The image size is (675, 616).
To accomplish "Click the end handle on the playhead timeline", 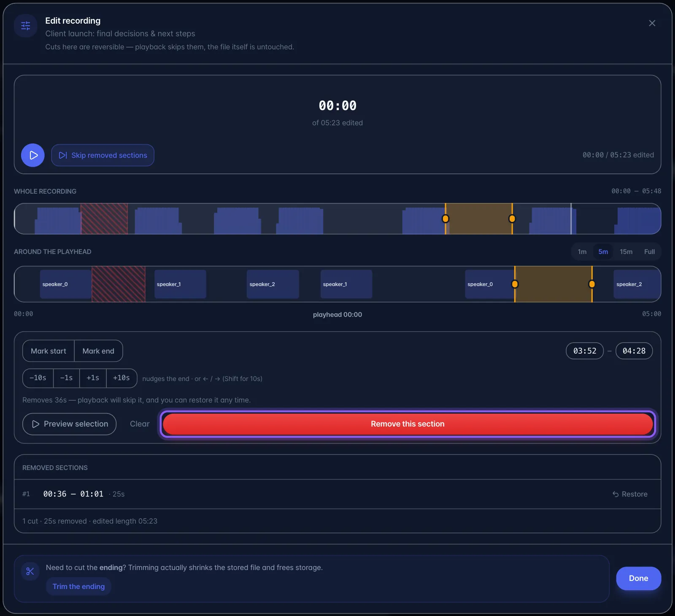I will tap(592, 284).
